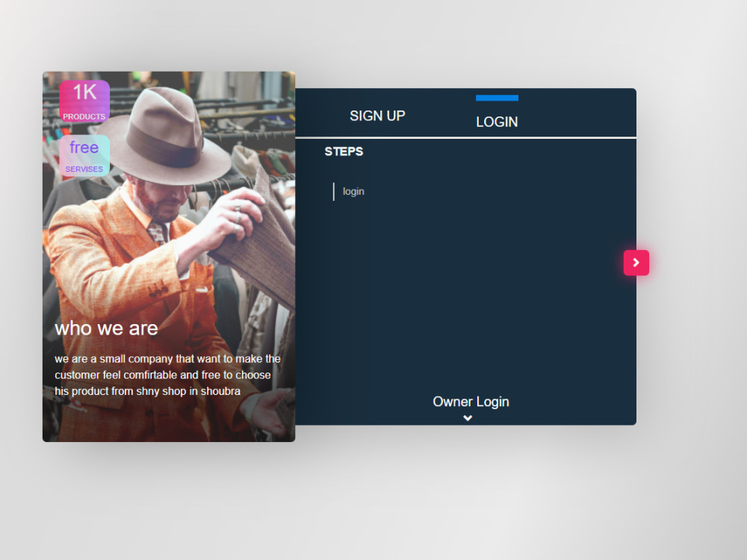Click the company description paragraph
This screenshot has width=747, height=560.
[x=167, y=375]
